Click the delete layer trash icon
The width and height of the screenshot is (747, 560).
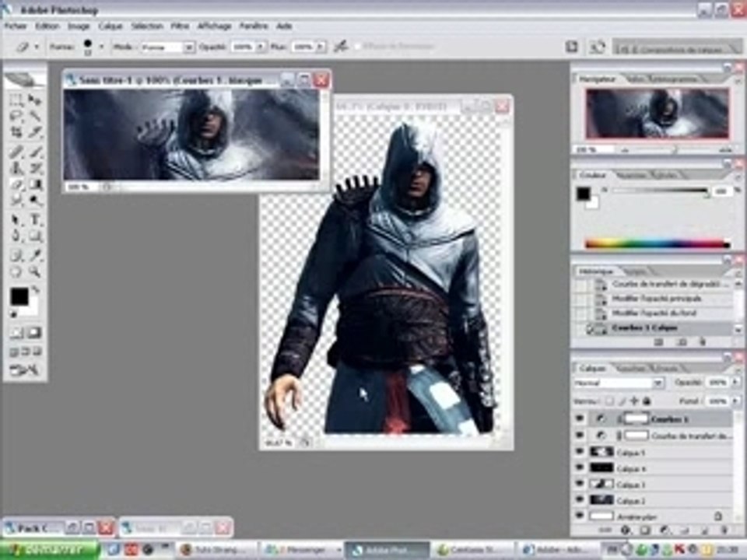[724, 530]
